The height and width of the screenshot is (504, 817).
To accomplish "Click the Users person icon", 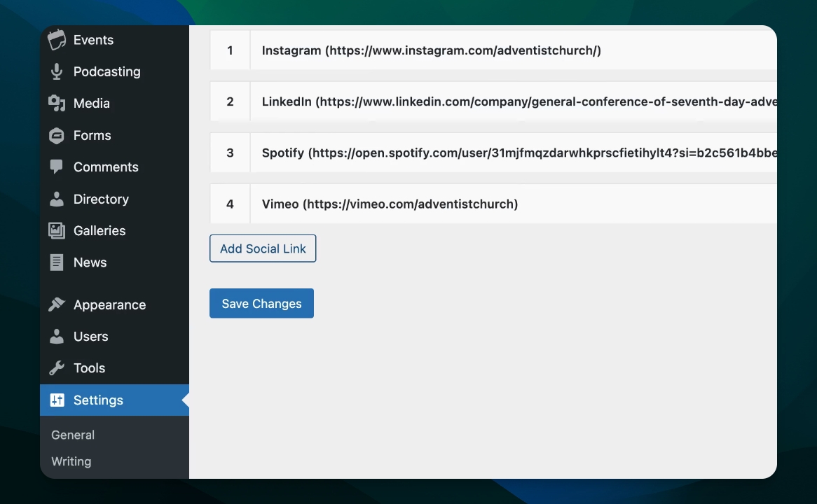I will point(57,336).
